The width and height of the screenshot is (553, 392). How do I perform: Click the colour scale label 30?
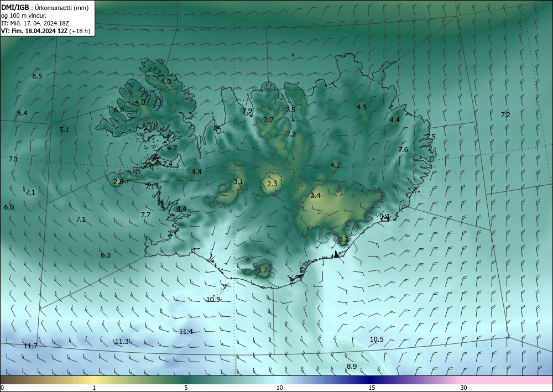point(464,388)
